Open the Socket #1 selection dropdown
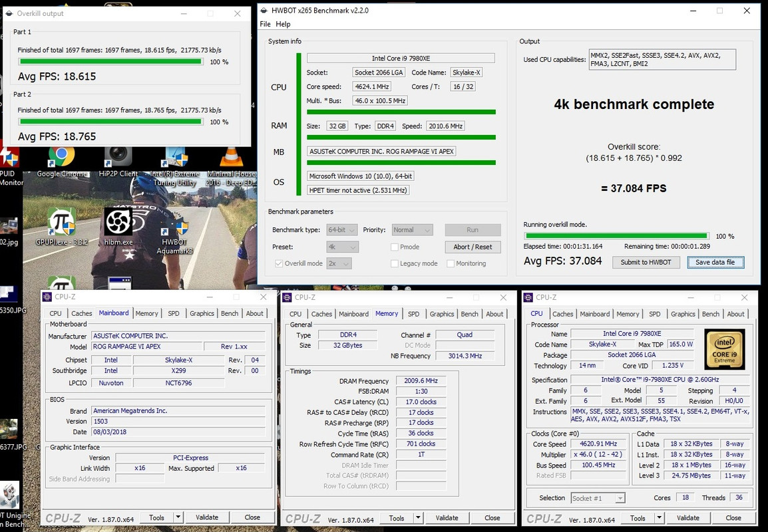 (x=598, y=498)
